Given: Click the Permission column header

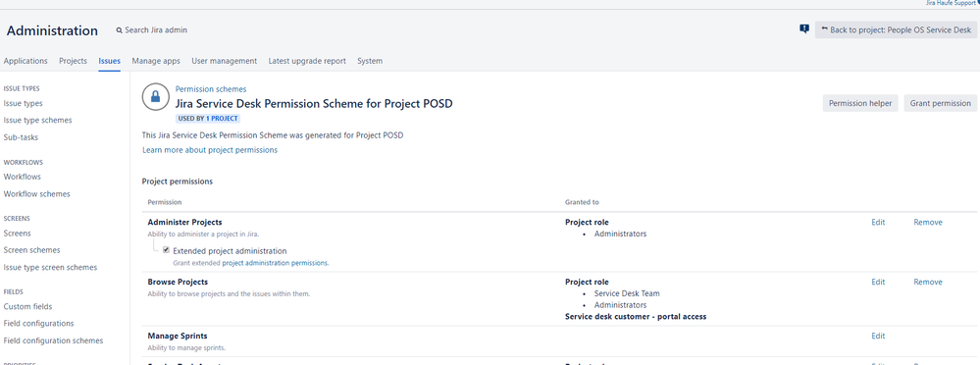Looking at the screenshot, I should [165, 202].
